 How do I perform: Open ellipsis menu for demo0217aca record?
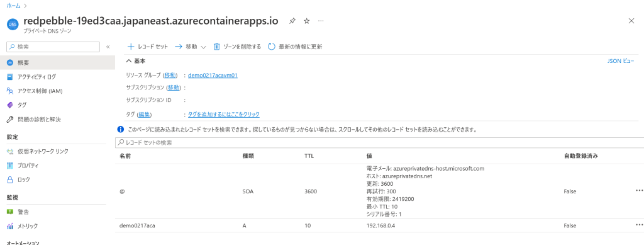pos(639,225)
